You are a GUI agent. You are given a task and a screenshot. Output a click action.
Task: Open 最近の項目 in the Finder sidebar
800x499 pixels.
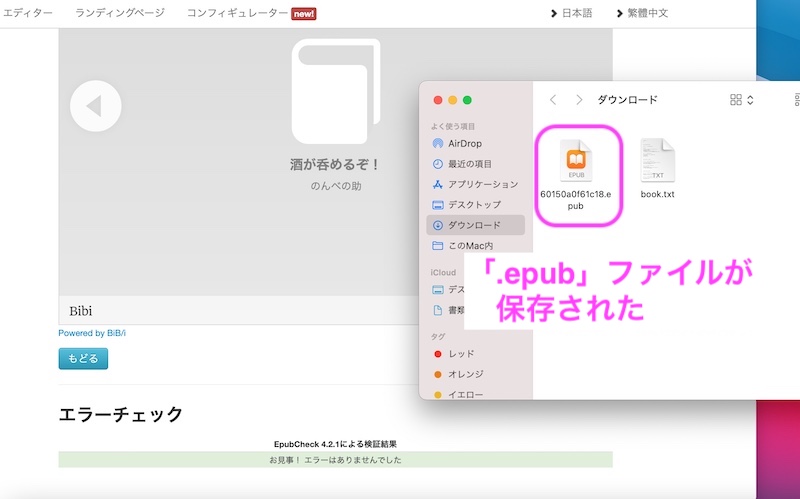469,164
